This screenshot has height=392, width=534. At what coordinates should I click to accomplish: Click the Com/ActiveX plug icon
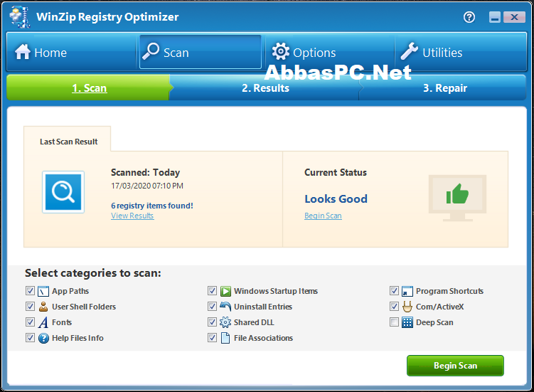(x=407, y=307)
